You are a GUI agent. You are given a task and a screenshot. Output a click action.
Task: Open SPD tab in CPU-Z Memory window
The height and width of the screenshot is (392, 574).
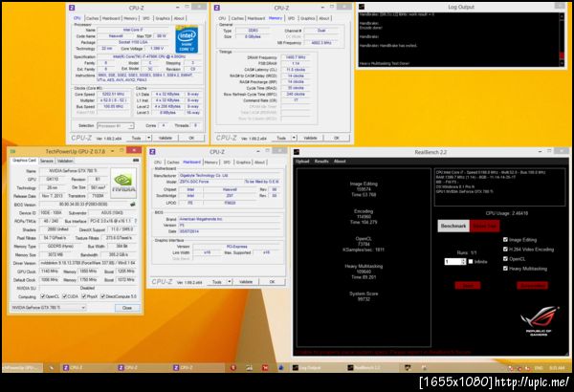(292, 18)
